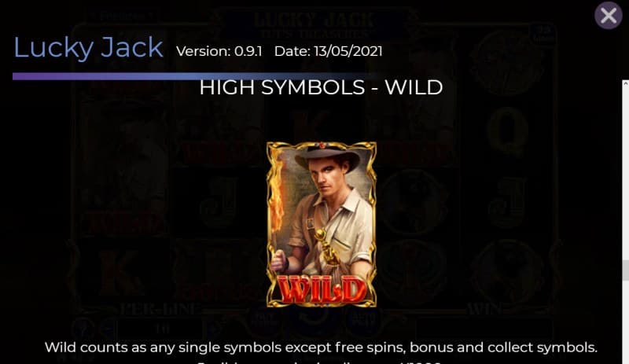This screenshot has height=364, width=629.
Task: Click the cut-off text line at bottom
Action: [x=321, y=361]
